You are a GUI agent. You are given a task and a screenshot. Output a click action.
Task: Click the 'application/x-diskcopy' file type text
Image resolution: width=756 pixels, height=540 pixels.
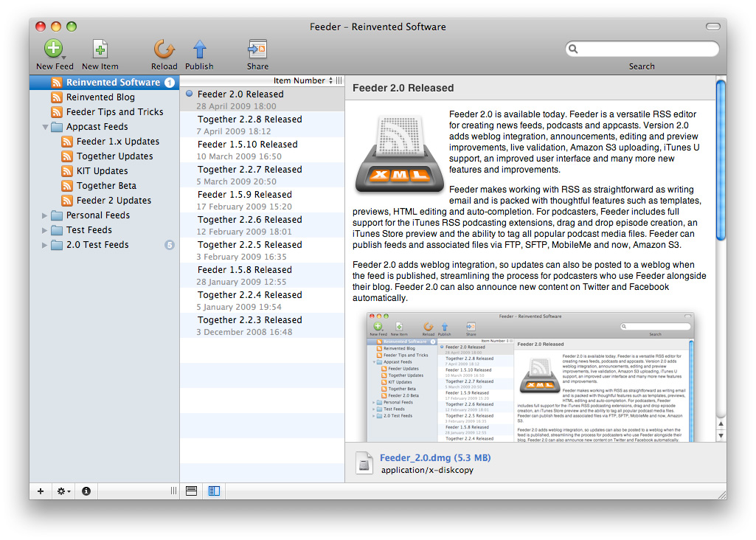pyautogui.click(x=427, y=470)
